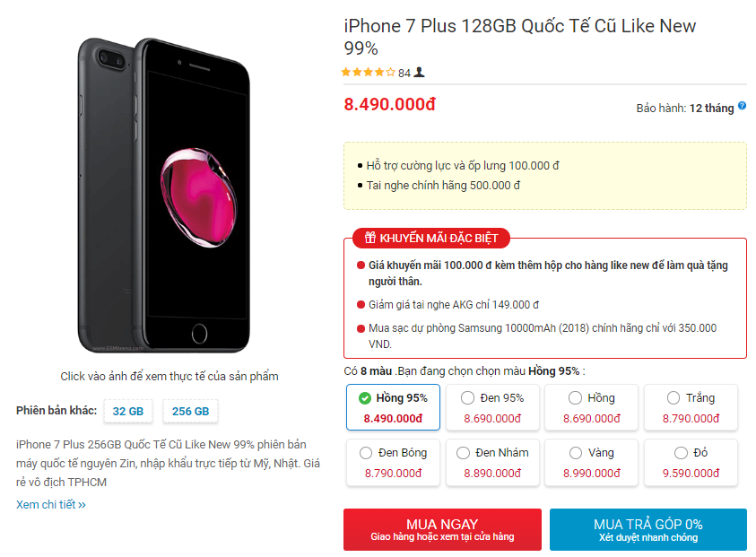Click the gift icon in Khuyến Mãi Đặc Biệt
Viewport: 756px width, 557px height.
pyautogui.click(x=369, y=238)
